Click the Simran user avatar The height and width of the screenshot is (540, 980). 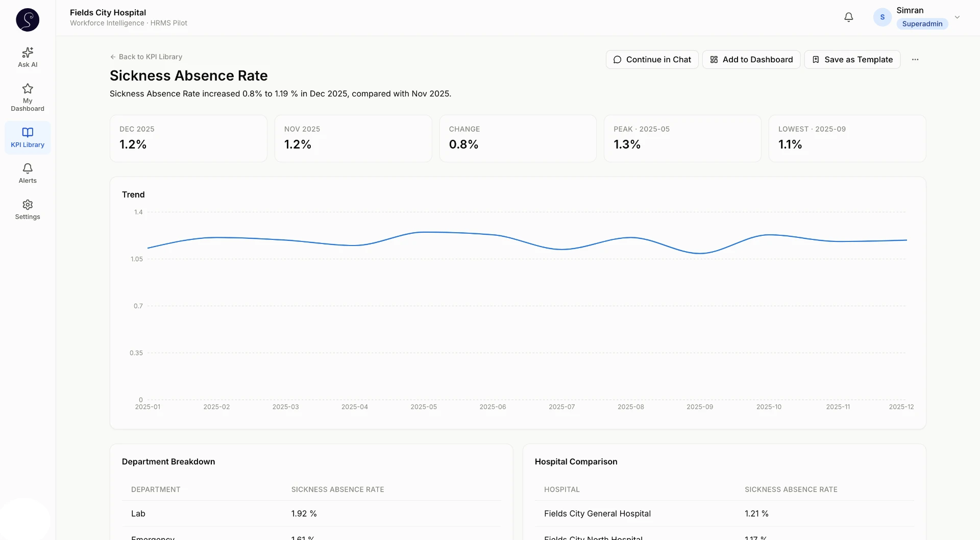tap(882, 17)
